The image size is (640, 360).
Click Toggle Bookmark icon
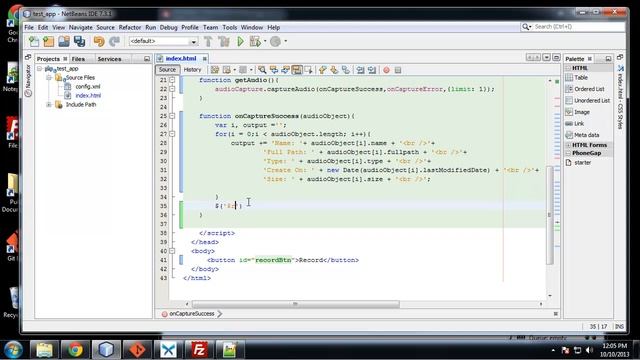coord(346,70)
